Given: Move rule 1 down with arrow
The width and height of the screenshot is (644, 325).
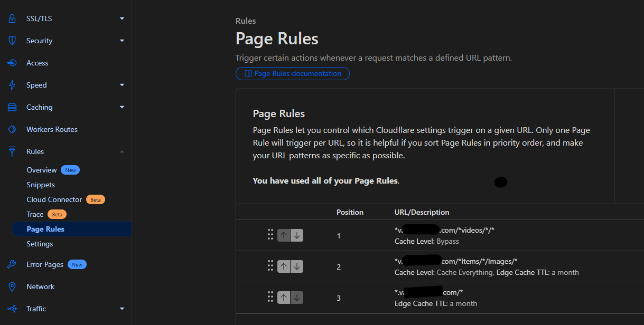Looking at the screenshot, I should coord(297,235).
